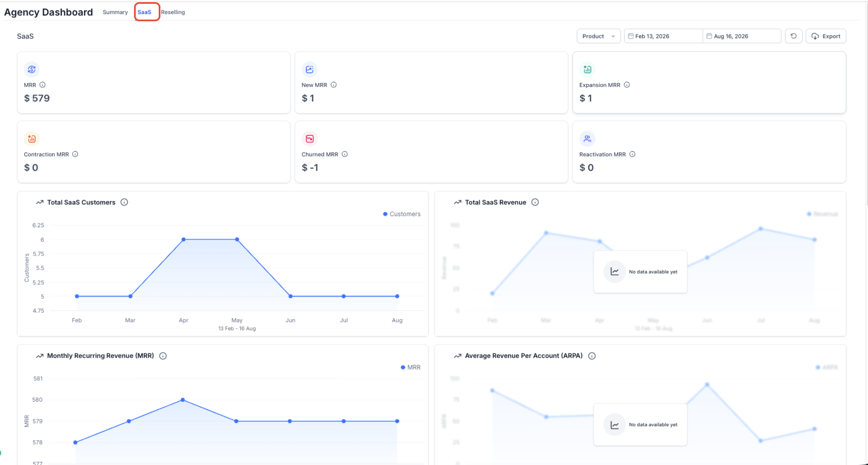This screenshot has height=465, width=868.
Task: Switch to the Summary tab
Action: tap(115, 12)
